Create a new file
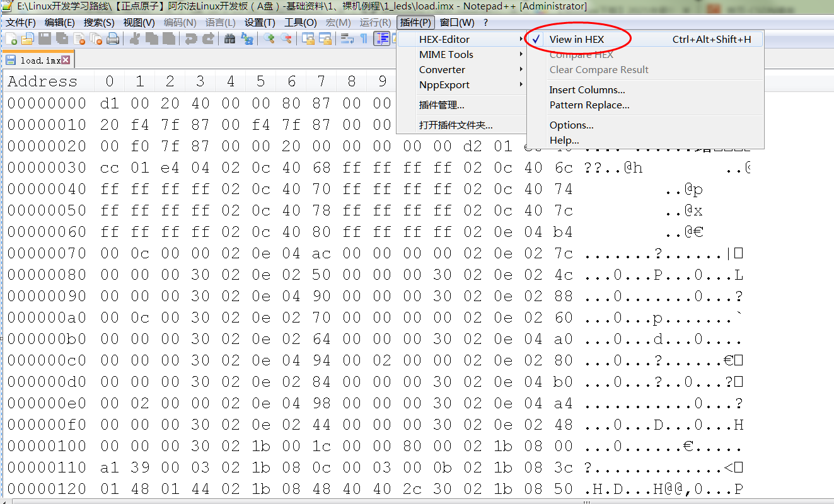This screenshot has width=834, height=504. click(13, 38)
